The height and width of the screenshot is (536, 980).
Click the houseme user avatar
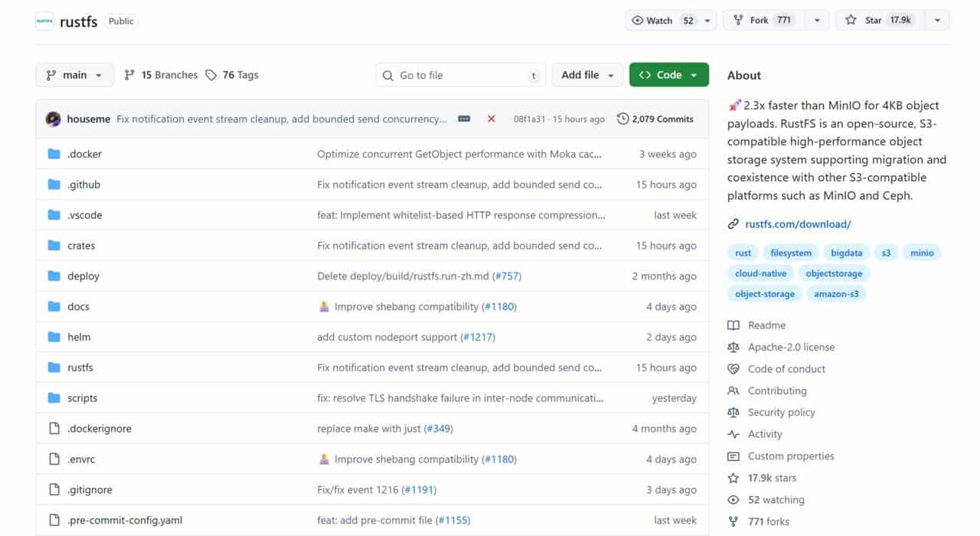[53, 119]
